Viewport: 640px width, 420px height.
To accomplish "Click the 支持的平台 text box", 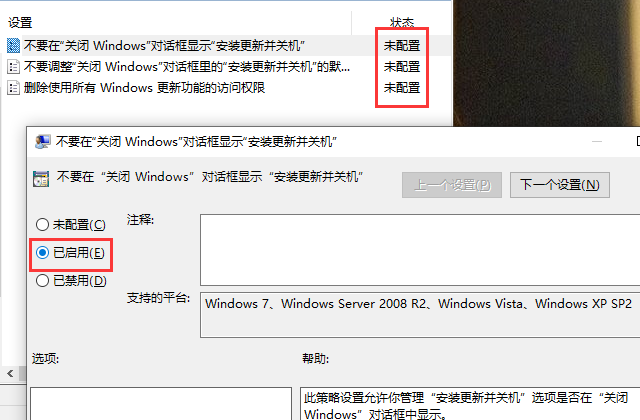I will 420,315.
